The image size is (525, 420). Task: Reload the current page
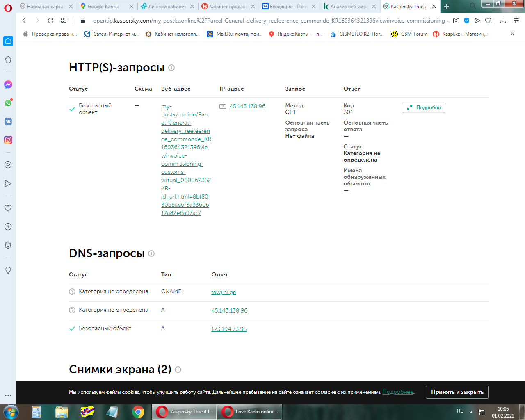coord(50,21)
